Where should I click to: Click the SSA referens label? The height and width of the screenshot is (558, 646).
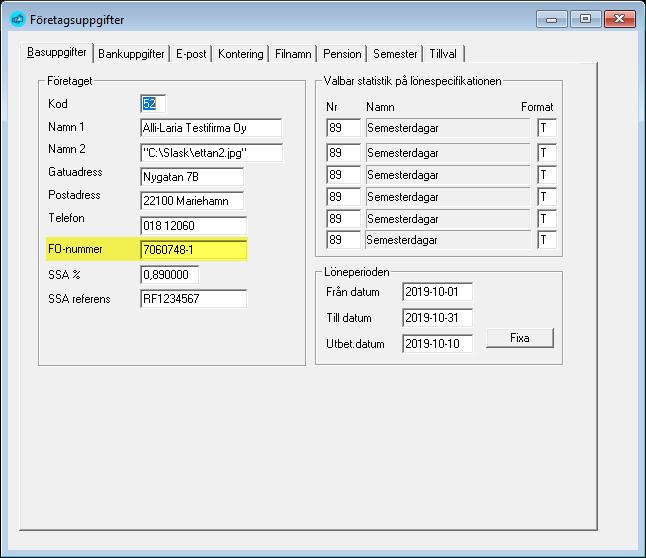pos(79,299)
